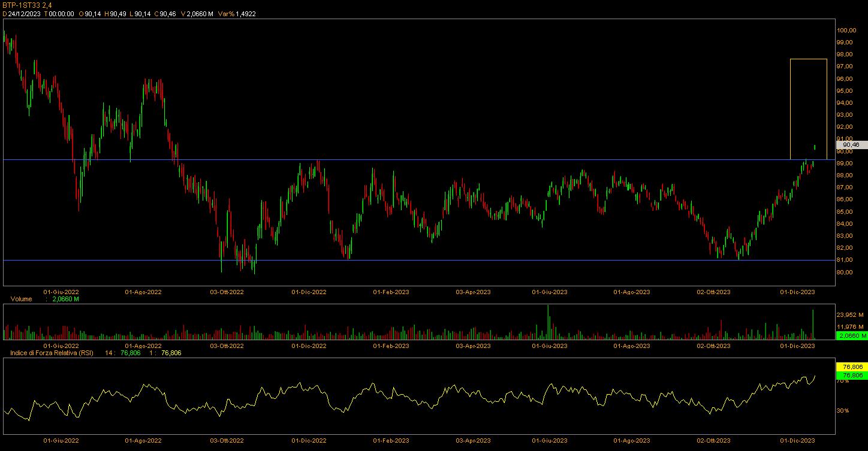Click 01-Giu-2023 date under price chart
Screen dimensions: 868x451
550,292
